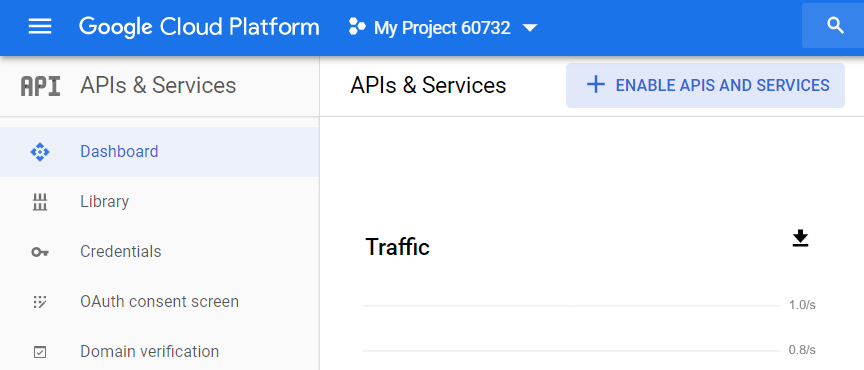This screenshot has width=864, height=370.
Task: Expand the My Project 60732 dropdown arrow
Action: point(530,28)
